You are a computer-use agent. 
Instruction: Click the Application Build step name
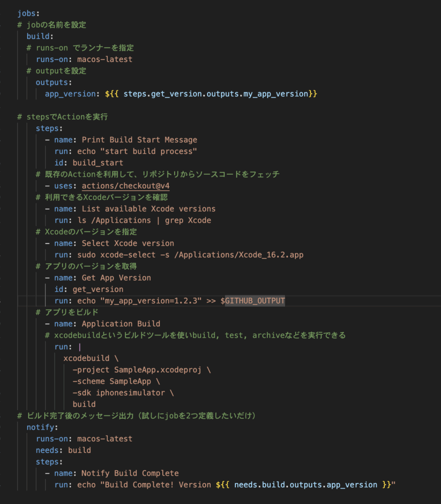(x=121, y=324)
